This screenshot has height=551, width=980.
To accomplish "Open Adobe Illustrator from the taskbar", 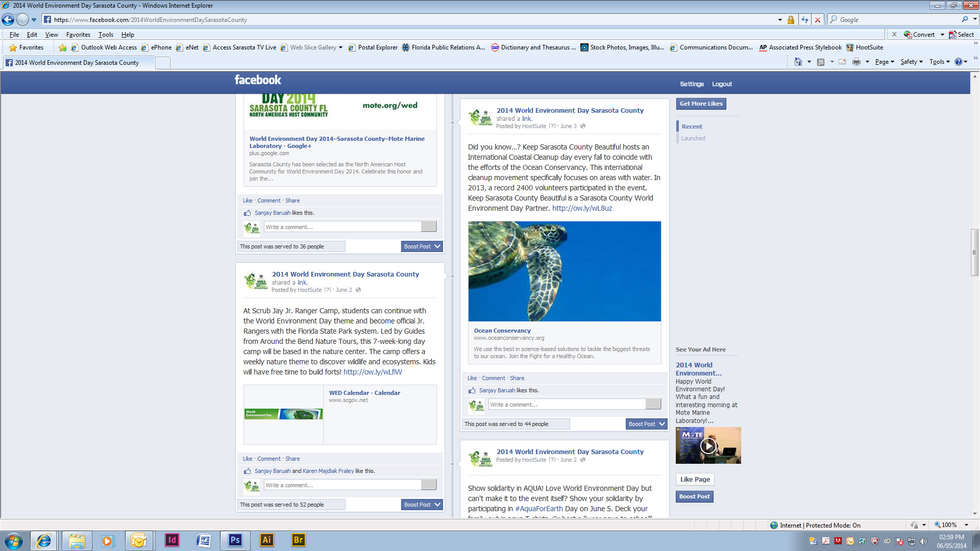I will point(266,540).
